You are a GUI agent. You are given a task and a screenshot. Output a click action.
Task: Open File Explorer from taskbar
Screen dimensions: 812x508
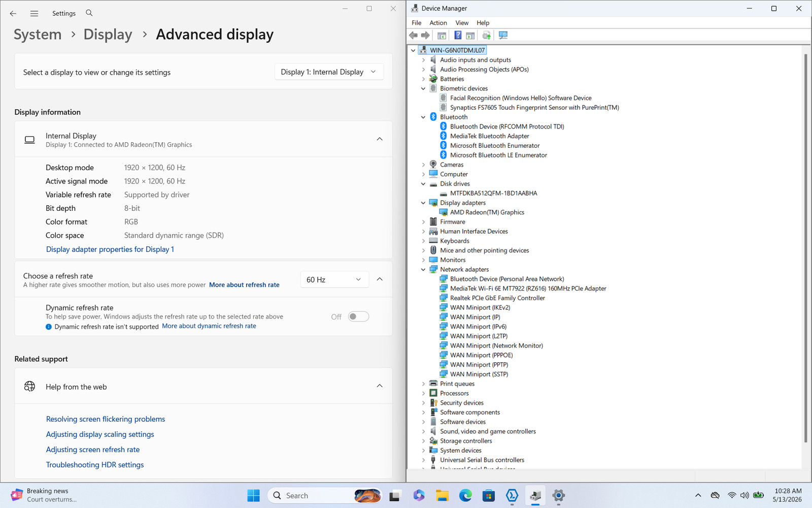(442, 495)
